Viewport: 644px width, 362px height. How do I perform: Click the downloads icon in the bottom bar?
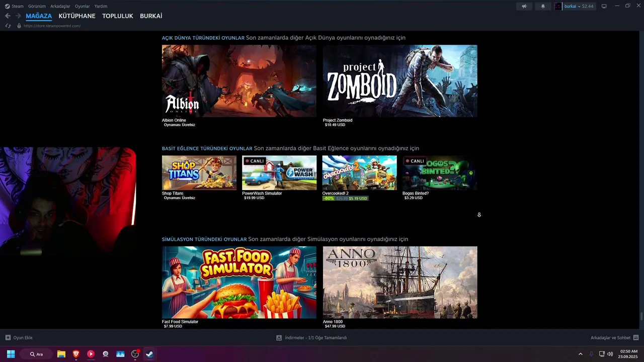(279, 338)
